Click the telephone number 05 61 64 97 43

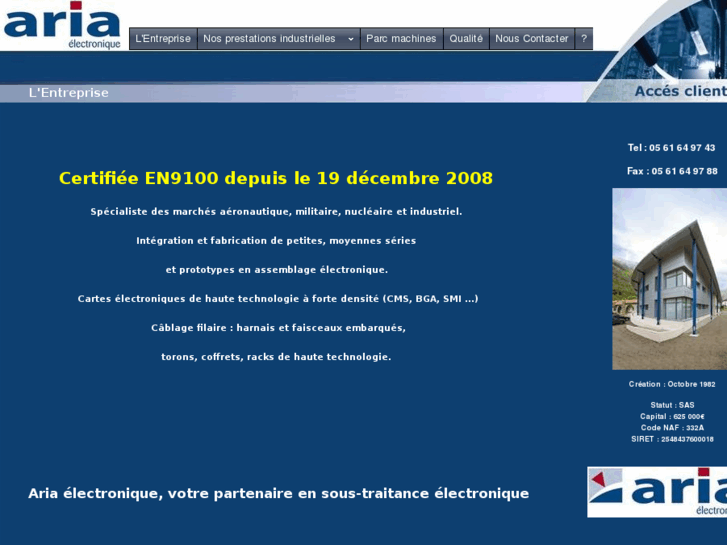pyautogui.click(x=682, y=148)
